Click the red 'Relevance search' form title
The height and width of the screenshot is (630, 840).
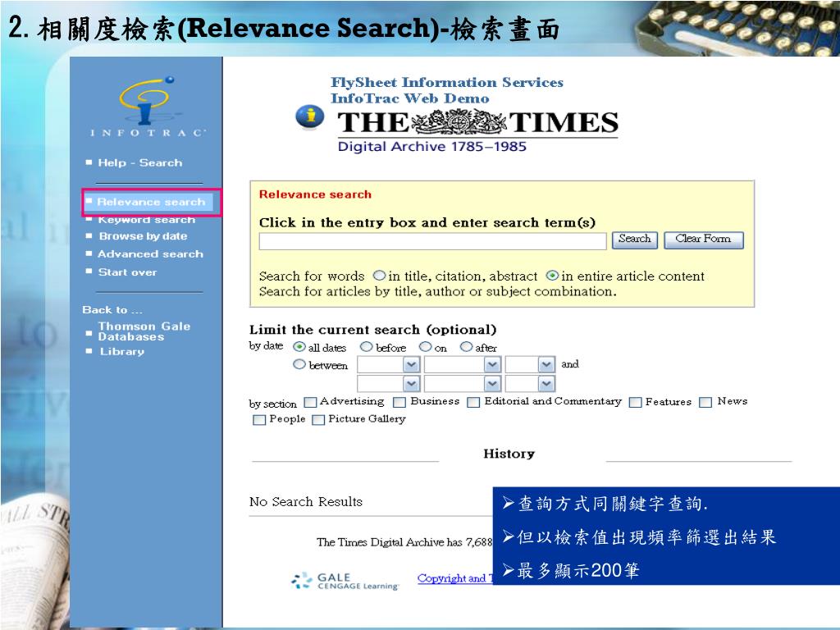[x=315, y=194]
